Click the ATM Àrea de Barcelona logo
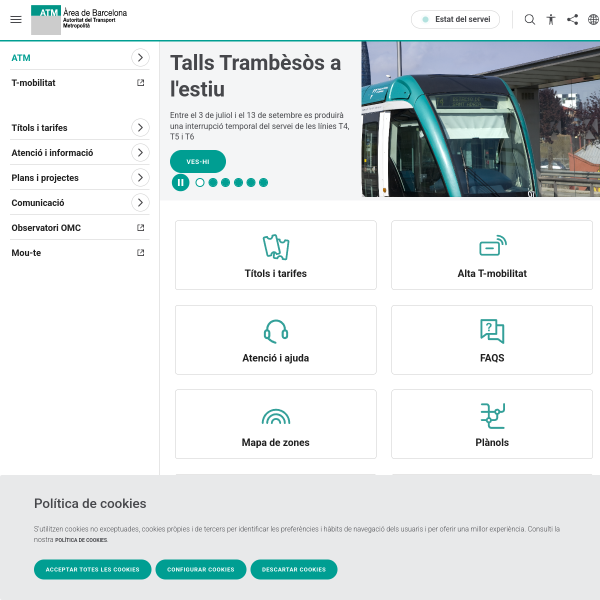600x600 pixels. click(x=79, y=20)
